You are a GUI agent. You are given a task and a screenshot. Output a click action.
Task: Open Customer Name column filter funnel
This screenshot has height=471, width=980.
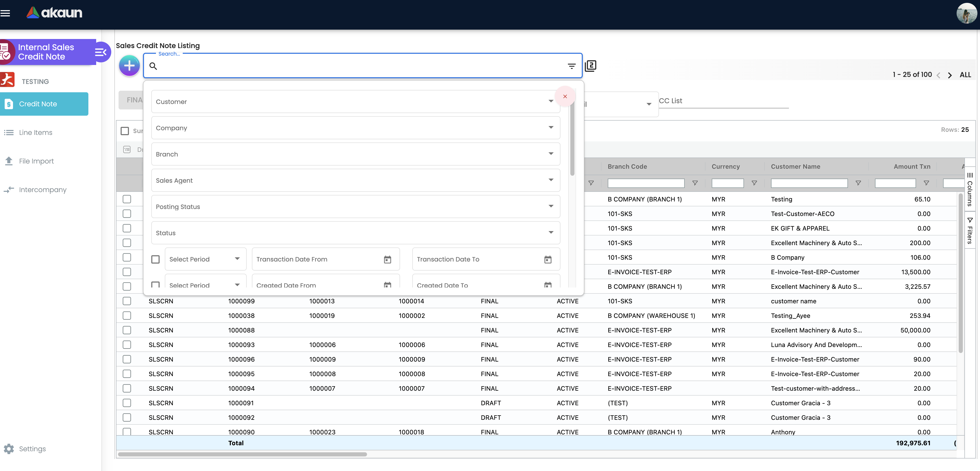pyautogui.click(x=858, y=183)
